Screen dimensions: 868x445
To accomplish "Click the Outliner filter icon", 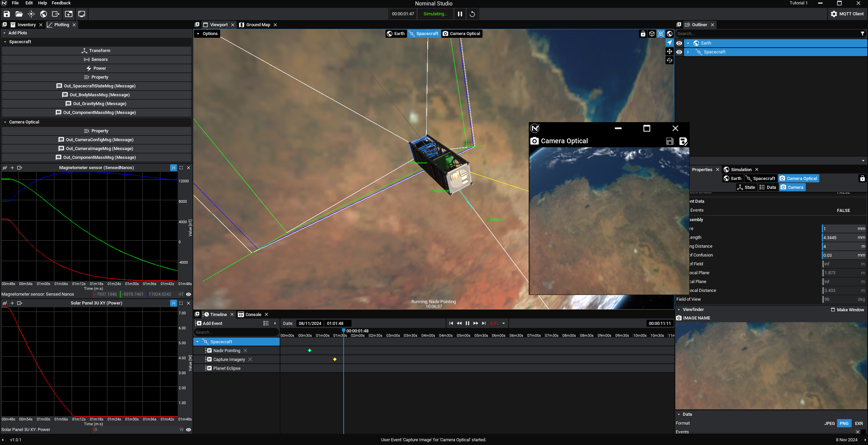I will (x=862, y=34).
